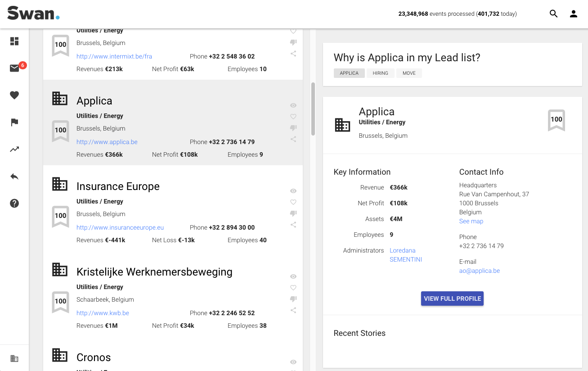Click phone +32 2 894 30 00
Image resolution: width=588 pixels, height=371 pixels.
pyautogui.click(x=232, y=227)
